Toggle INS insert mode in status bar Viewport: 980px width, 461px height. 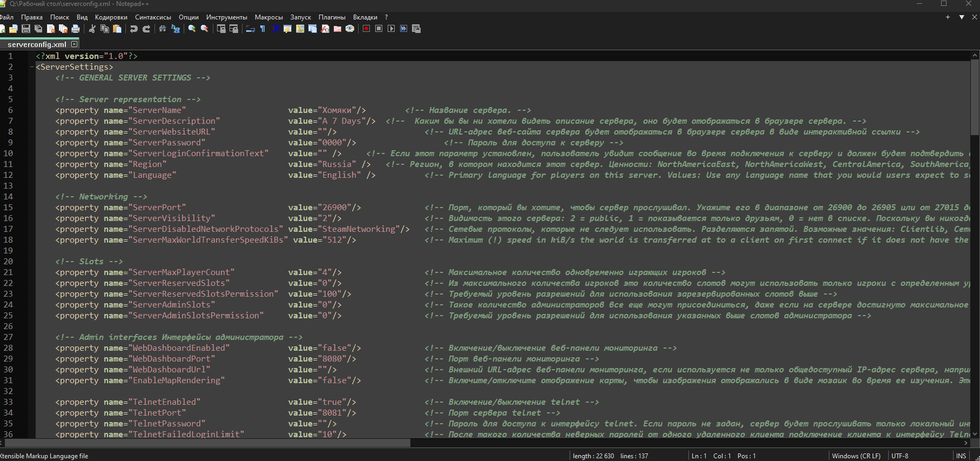(x=961, y=456)
